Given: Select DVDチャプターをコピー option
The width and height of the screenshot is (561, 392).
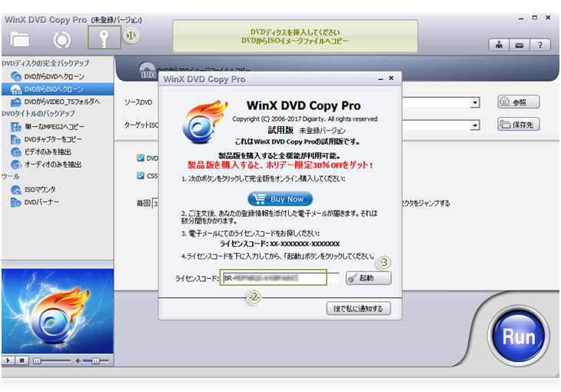Looking at the screenshot, I should (x=53, y=139).
